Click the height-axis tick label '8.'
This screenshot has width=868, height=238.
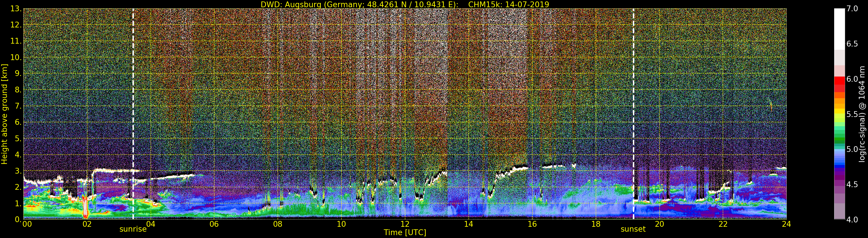(x=19, y=90)
